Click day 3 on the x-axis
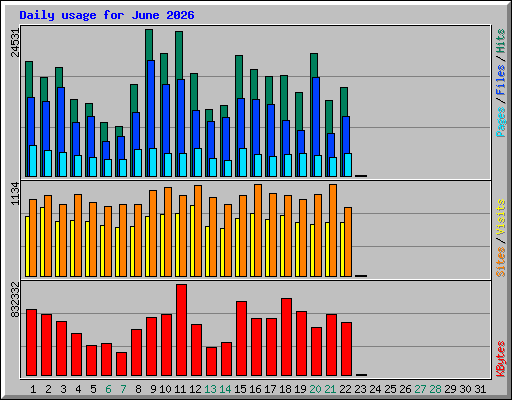This screenshot has height=400, width=512. point(63,389)
